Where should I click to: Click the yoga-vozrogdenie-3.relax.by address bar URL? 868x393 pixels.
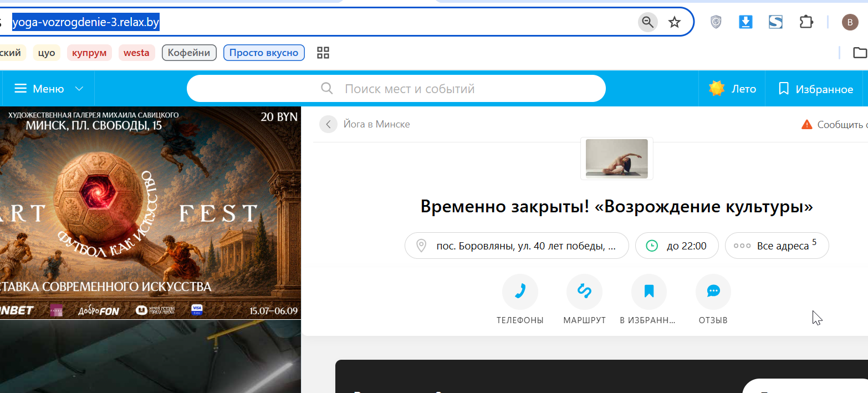(86, 22)
